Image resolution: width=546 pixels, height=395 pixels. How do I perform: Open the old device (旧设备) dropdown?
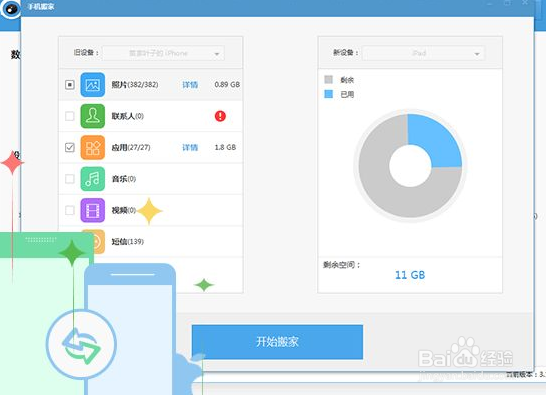coord(163,53)
